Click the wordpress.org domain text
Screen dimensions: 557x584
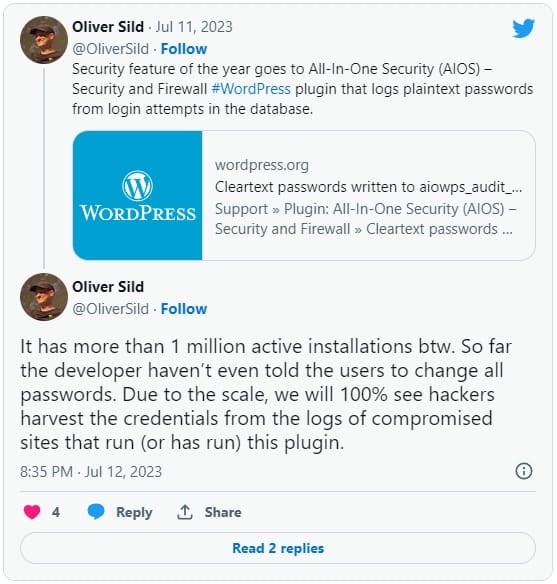click(262, 165)
